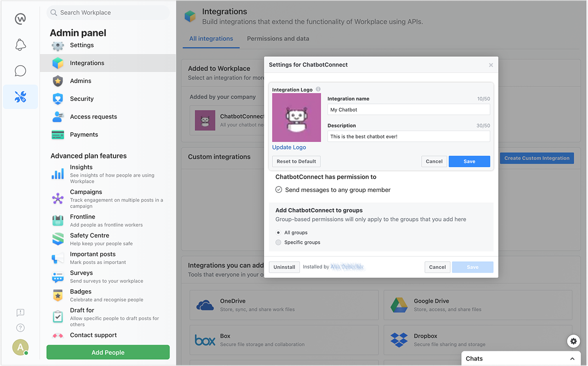Screen dimensions: 588x366
Task: Click the Insights bar chart icon
Action: coord(58,174)
